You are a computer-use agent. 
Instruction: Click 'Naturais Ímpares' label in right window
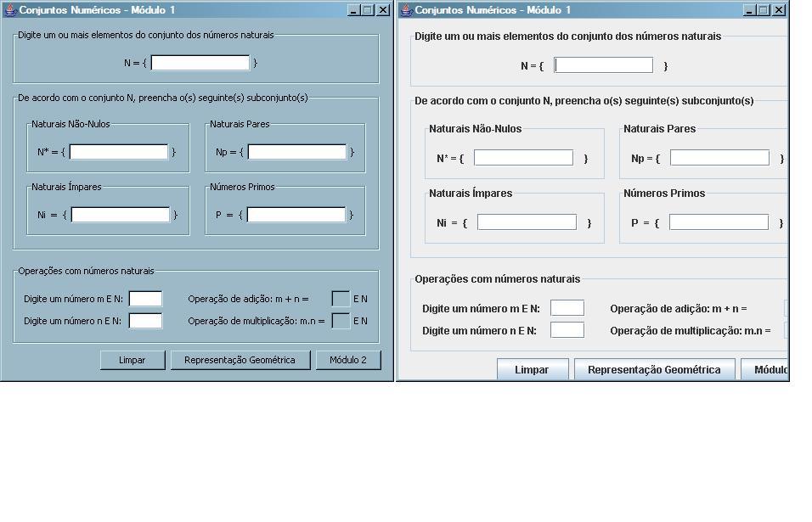pyautogui.click(x=471, y=193)
